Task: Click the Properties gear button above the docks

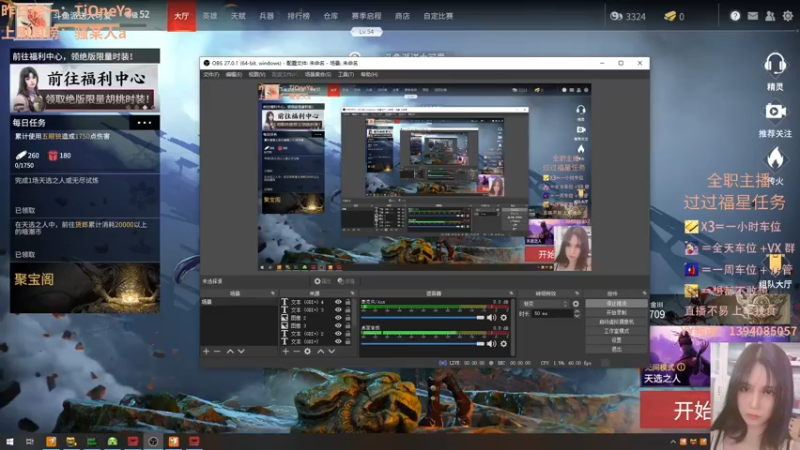Action: [x=324, y=281]
